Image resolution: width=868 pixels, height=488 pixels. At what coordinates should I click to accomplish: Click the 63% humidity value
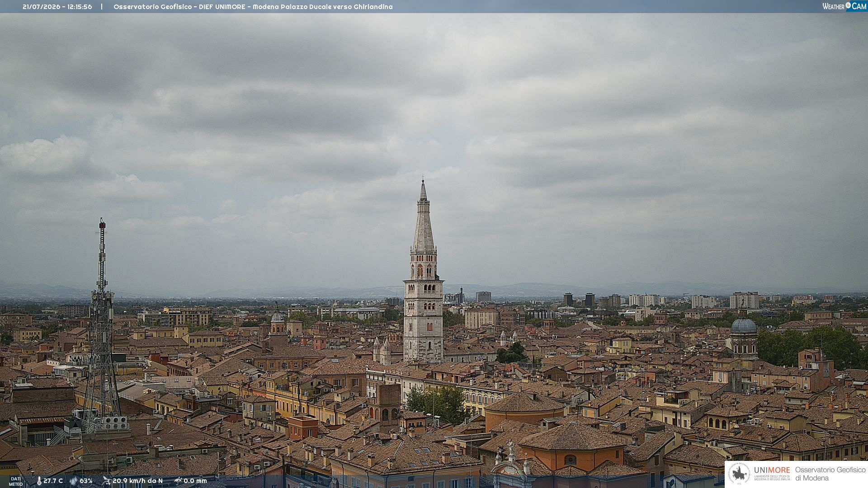(x=86, y=481)
